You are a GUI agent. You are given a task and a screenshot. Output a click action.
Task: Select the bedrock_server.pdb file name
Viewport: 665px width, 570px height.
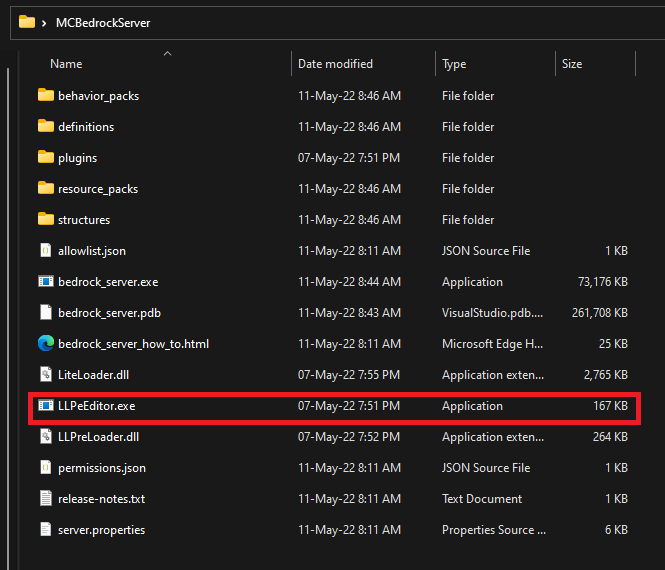point(109,313)
